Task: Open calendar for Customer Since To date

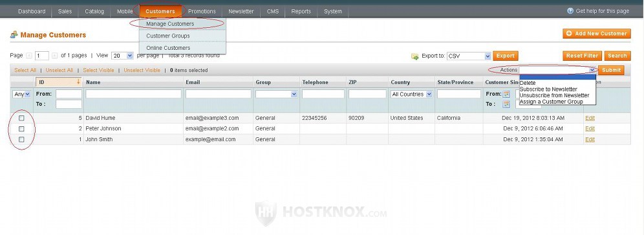Action: click(x=506, y=104)
